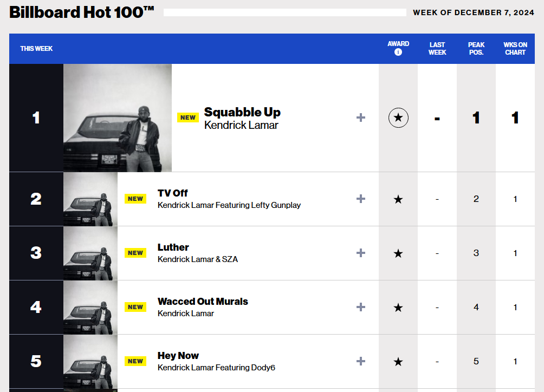The image size is (544, 392).
Task: Click rank number 2 for TV Off
Action: [36, 199]
